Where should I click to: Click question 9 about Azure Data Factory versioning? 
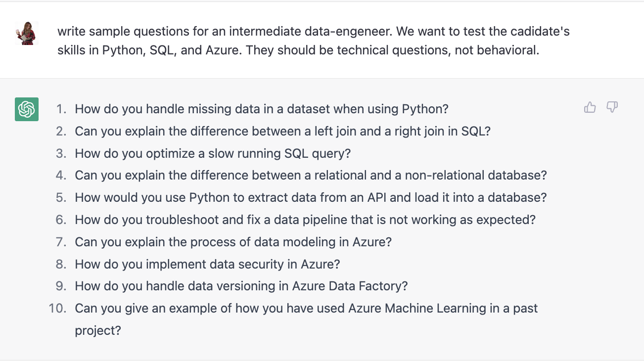(241, 286)
